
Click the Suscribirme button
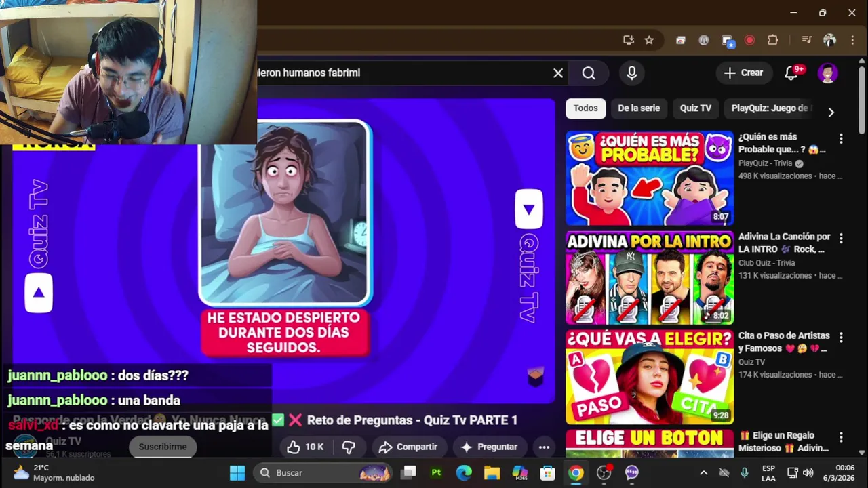pyautogui.click(x=163, y=447)
